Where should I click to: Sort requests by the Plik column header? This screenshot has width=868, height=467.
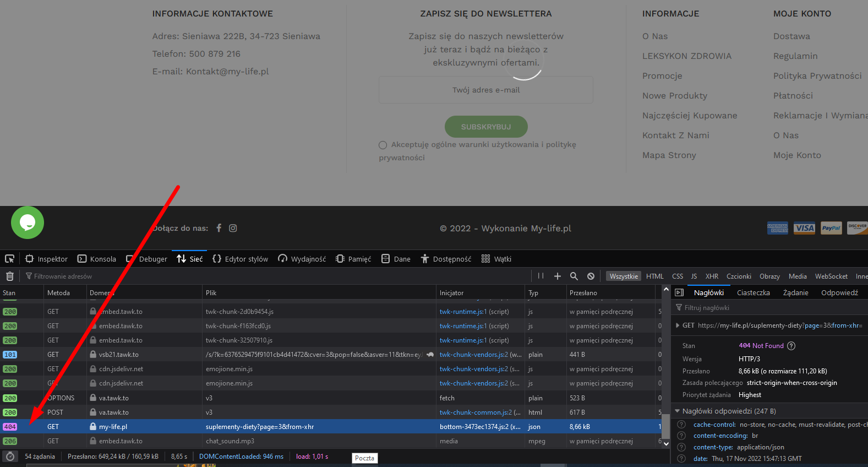(x=319, y=292)
